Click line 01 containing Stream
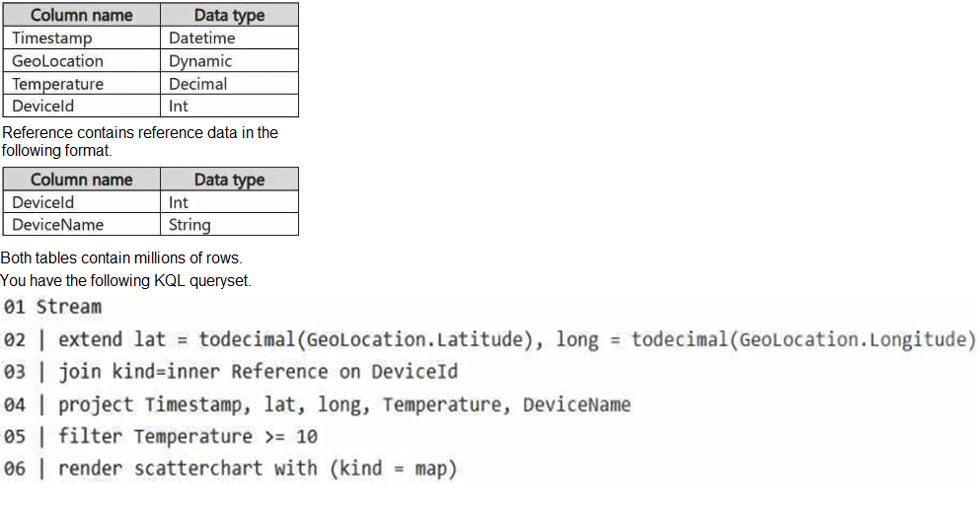 tap(52, 307)
